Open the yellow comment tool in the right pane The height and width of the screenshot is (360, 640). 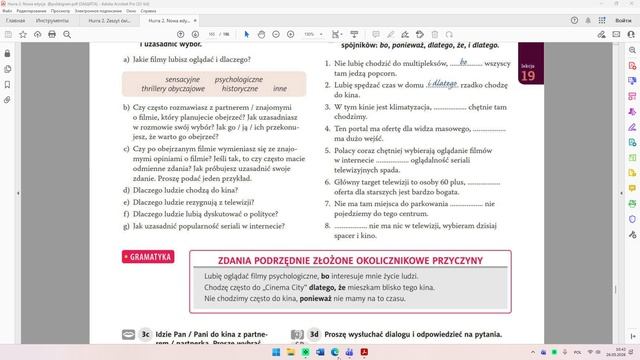pyautogui.click(x=632, y=188)
